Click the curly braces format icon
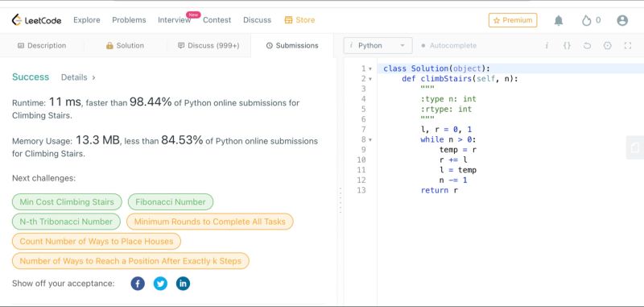 [x=567, y=46]
